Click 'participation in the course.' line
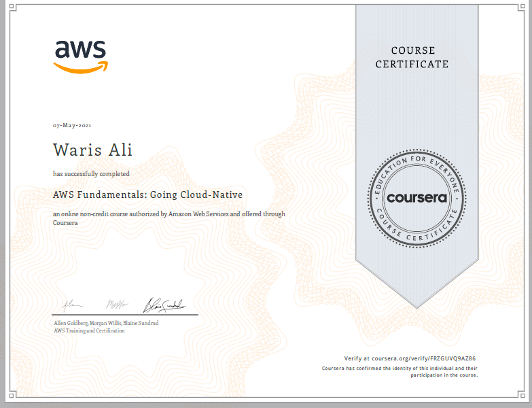 coord(444,375)
